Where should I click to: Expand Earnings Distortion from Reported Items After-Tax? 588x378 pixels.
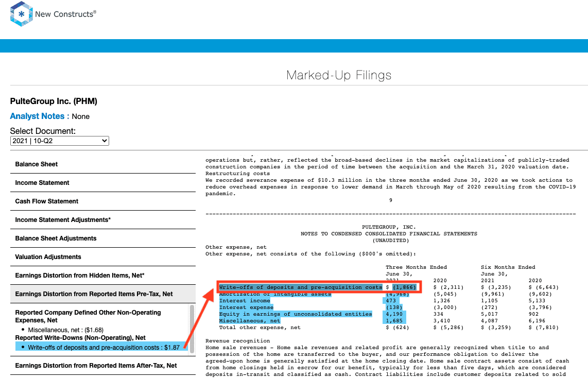pos(103,366)
